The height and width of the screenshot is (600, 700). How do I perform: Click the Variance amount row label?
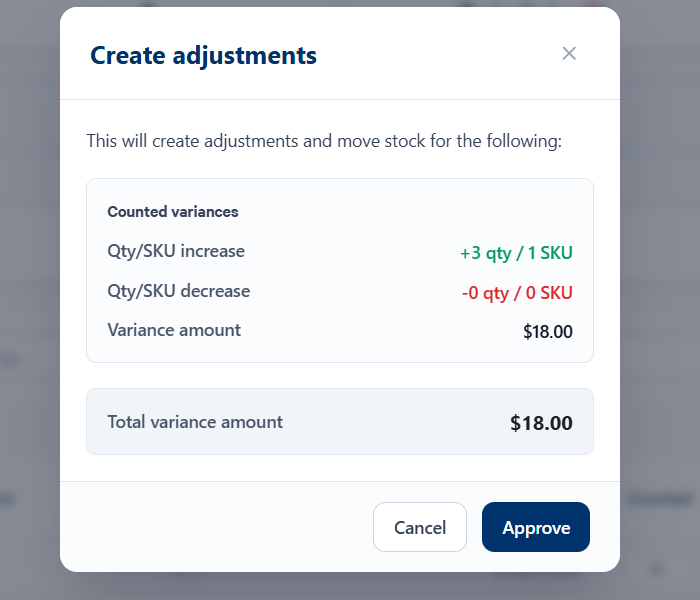(174, 330)
